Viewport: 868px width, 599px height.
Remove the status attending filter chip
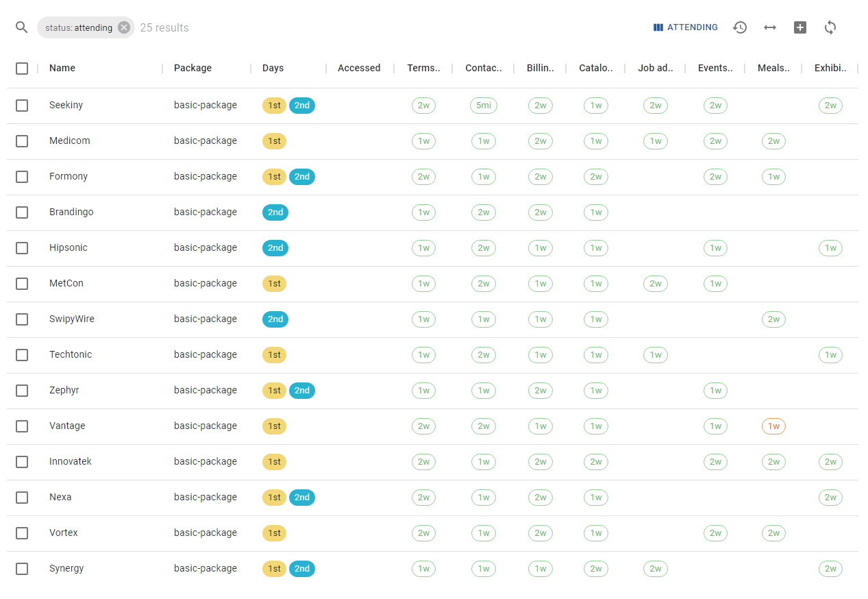pyautogui.click(x=123, y=27)
